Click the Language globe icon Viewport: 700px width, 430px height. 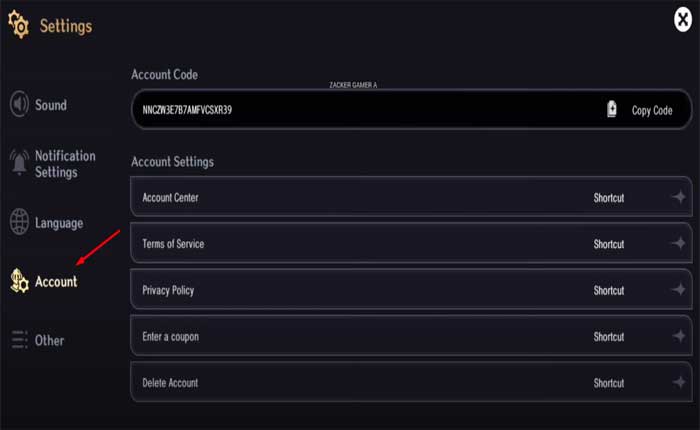[19, 222]
